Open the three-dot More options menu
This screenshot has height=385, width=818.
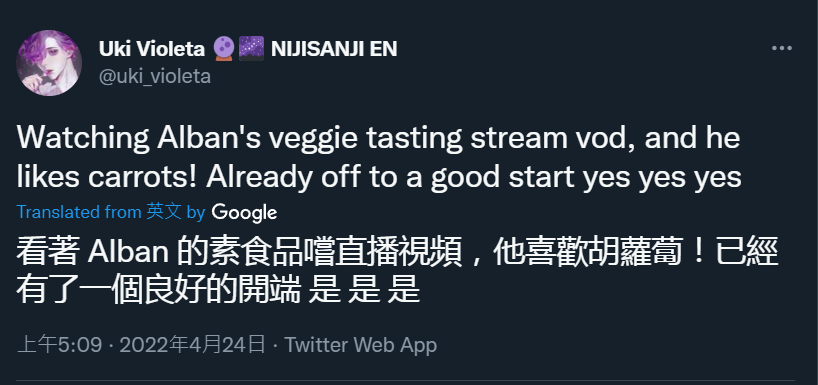point(781,49)
